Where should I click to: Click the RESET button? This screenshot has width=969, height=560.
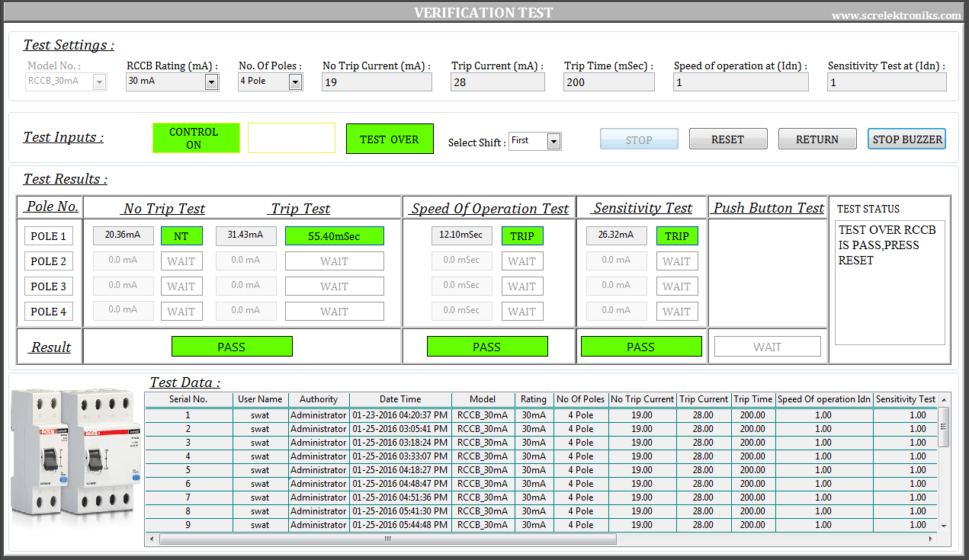pyautogui.click(x=727, y=139)
